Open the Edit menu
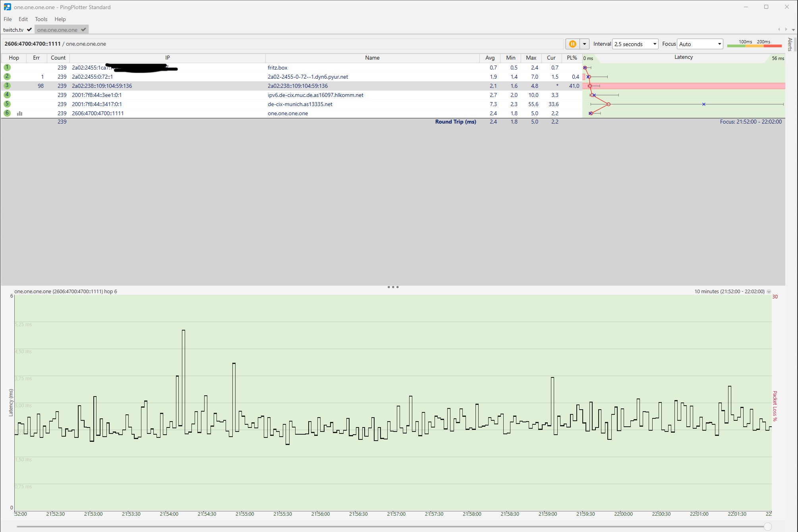 click(x=23, y=19)
